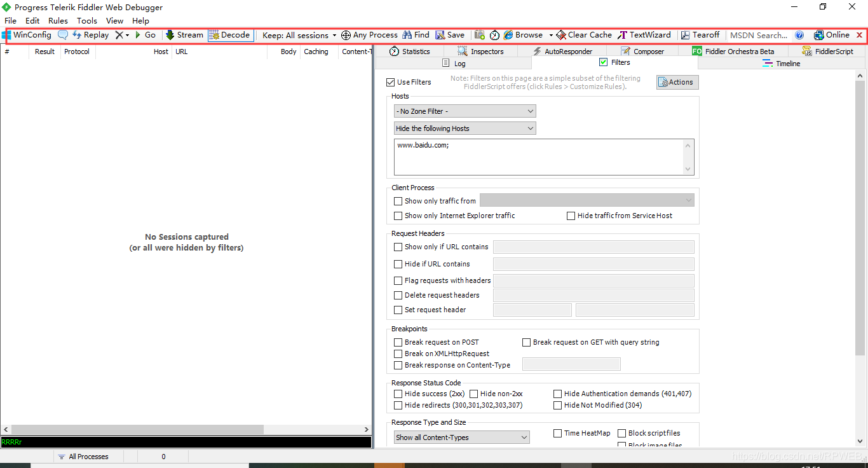
Task: Toggle Stream mode in toolbar
Action: [x=184, y=35]
